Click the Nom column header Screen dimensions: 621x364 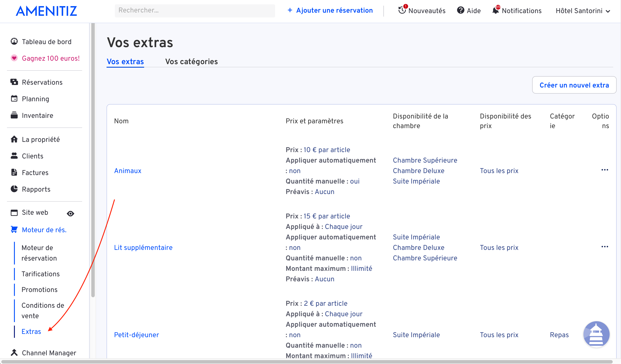(x=121, y=121)
